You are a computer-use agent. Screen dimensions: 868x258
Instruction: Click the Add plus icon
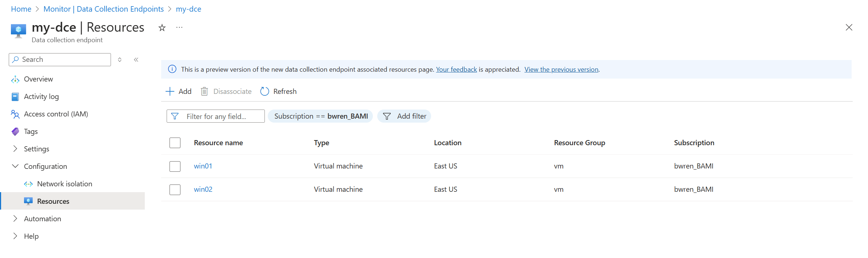pyautogui.click(x=170, y=91)
